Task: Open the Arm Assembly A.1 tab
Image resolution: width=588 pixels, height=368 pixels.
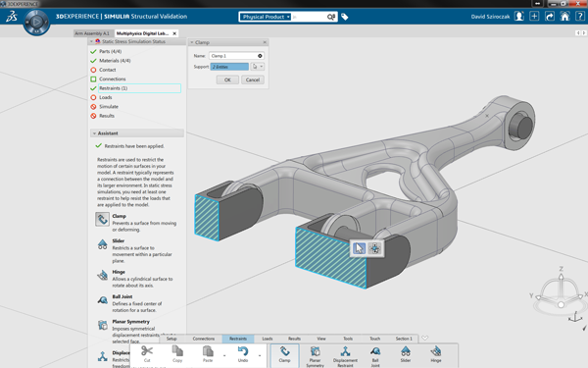Action: click(92, 33)
